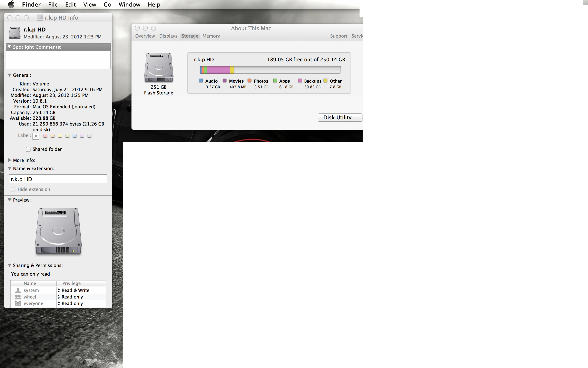Select the system user icon row

tap(18, 290)
